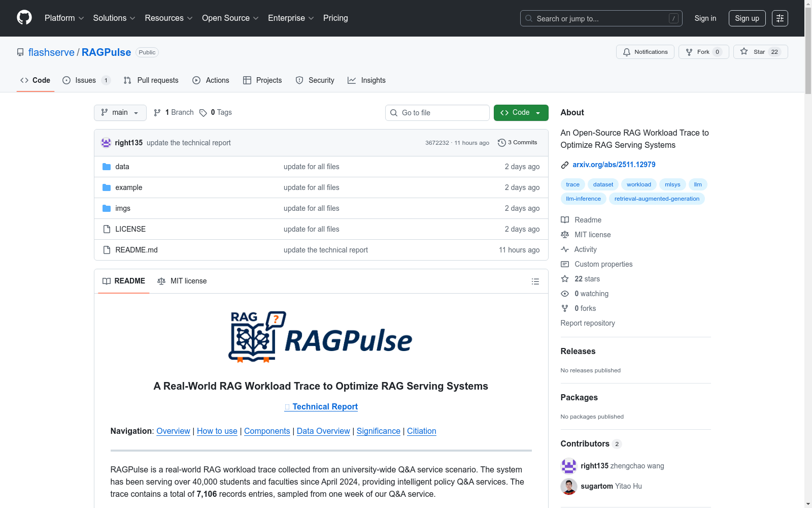The height and width of the screenshot is (508, 812).
Task: Open the green Code dropdown button
Action: 521,113
